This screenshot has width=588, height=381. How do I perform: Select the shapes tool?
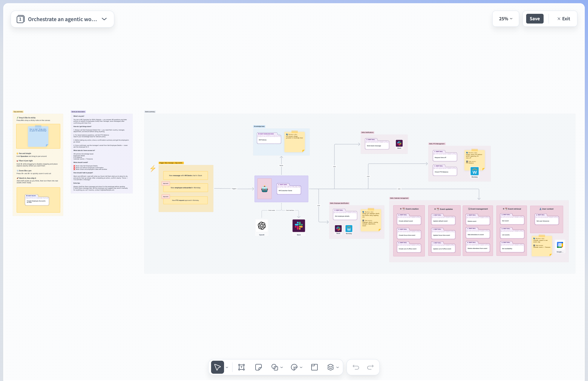[x=275, y=367]
